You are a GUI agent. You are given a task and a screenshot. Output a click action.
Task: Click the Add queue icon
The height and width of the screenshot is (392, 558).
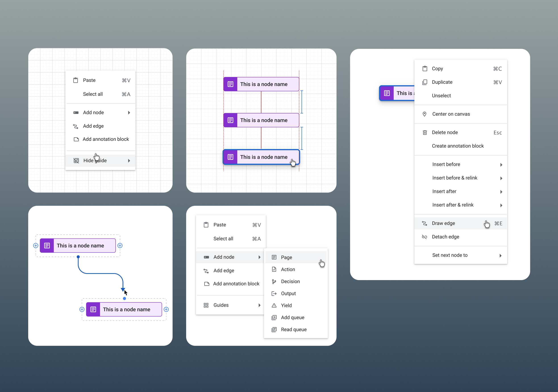(274, 318)
